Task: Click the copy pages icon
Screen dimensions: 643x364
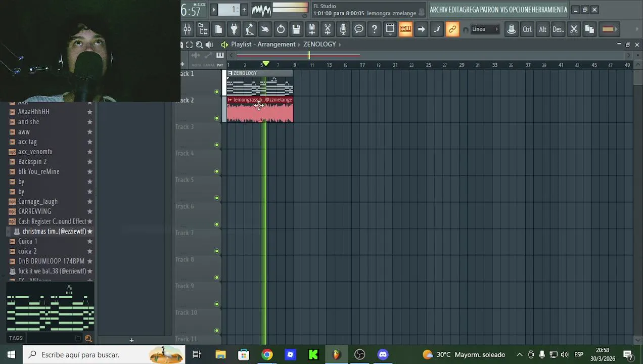Action: [589, 29]
